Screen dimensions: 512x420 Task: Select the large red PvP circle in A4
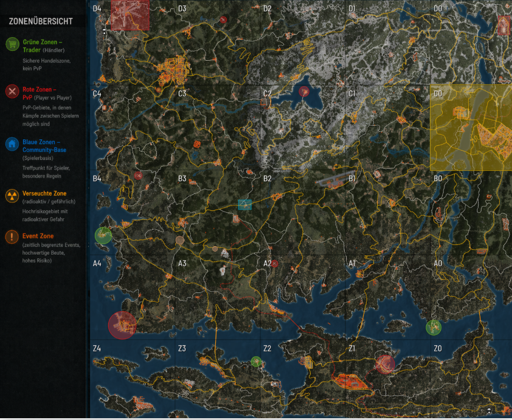click(x=122, y=325)
